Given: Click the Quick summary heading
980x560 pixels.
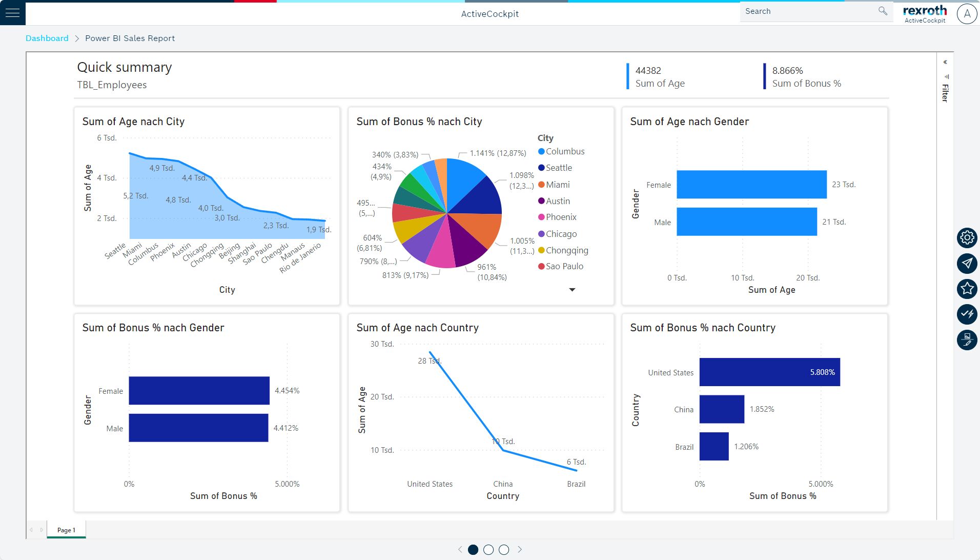Looking at the screenshot, I should pos(125,67).
